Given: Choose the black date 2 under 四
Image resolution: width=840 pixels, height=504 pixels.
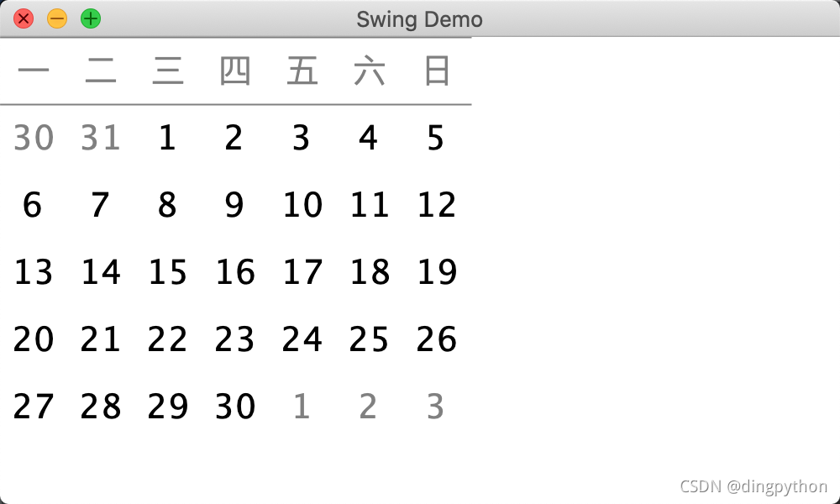Looking at the screenshot, I should [234, 138].
